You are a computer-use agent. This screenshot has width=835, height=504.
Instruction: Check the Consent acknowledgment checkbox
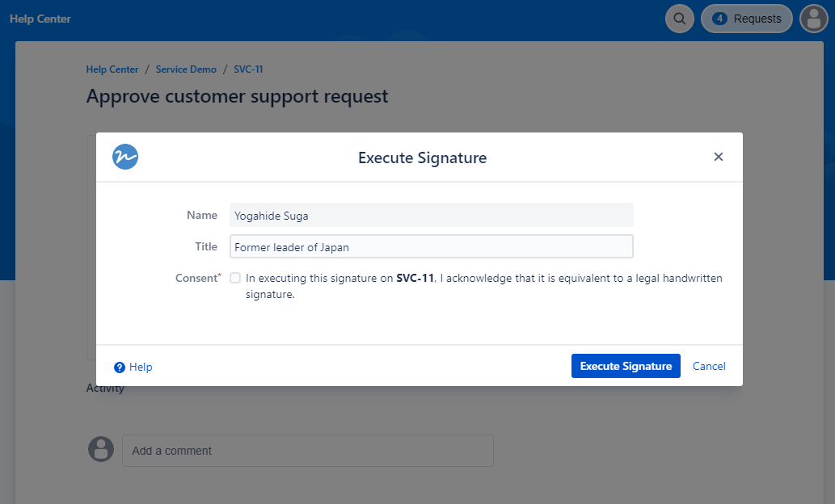pyautogui.click(x=235, y=278)
